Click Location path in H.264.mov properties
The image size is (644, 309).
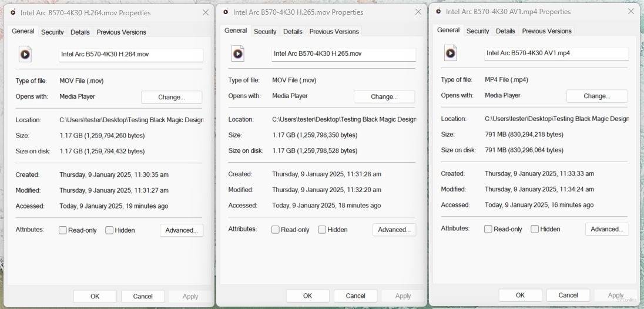[132, 120]
